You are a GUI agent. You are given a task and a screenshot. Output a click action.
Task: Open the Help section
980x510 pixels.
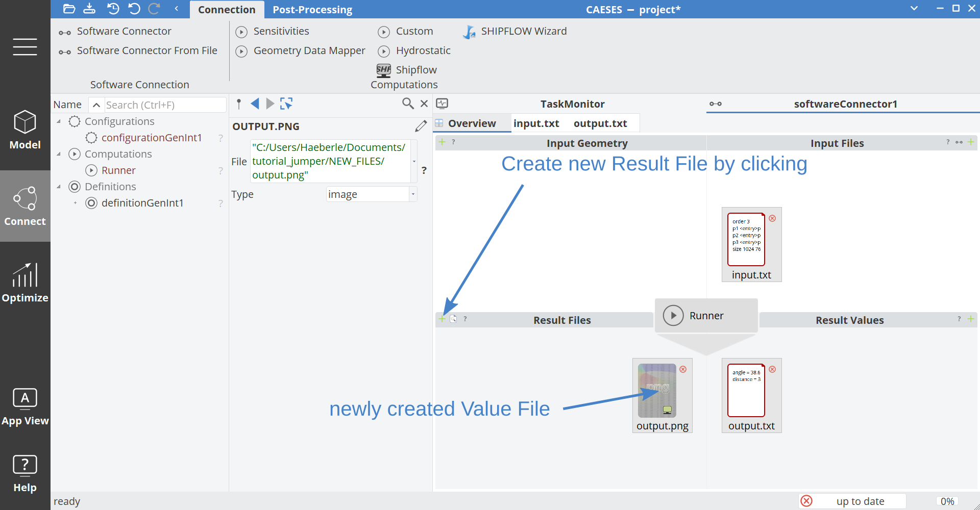(25, 473)
